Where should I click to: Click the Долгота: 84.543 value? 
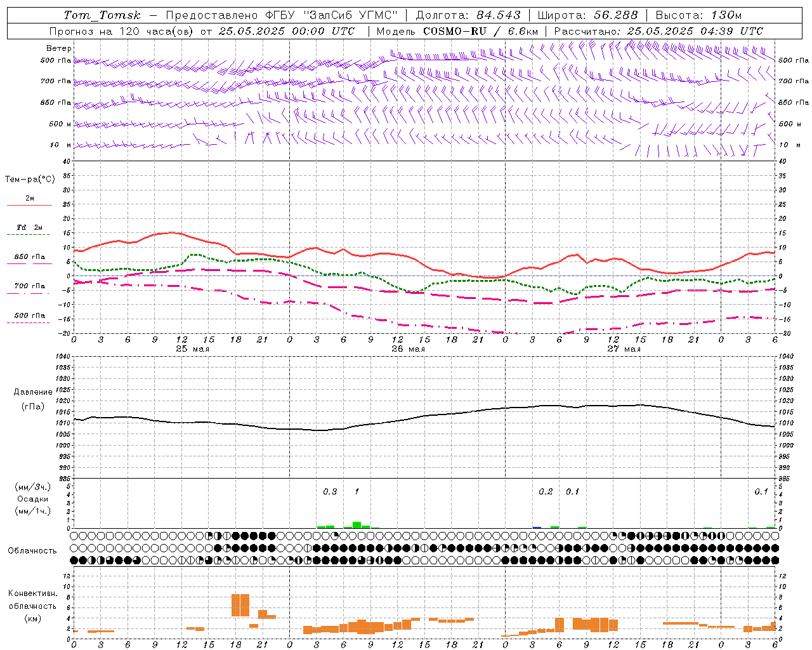pos(468,15)
